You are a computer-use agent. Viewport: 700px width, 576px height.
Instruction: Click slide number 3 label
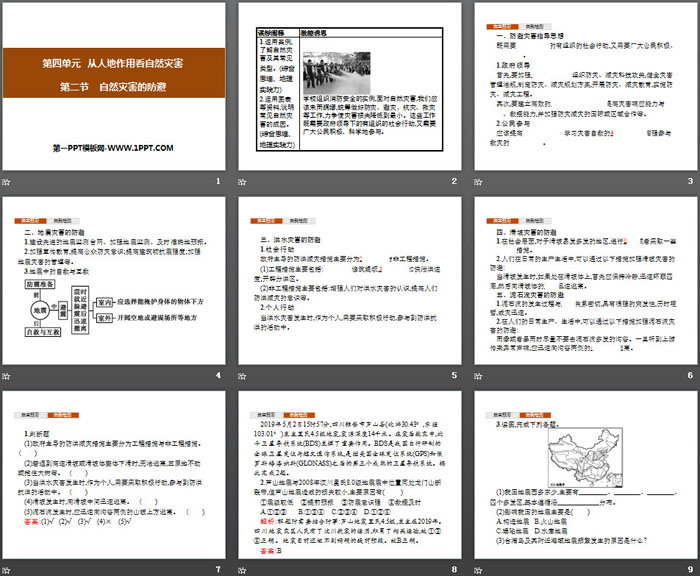click(x=690, y=181)
